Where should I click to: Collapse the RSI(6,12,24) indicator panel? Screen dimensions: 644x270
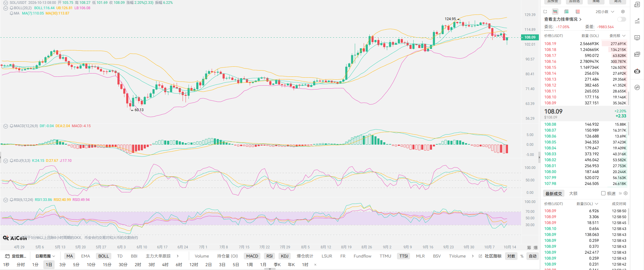tap(5, 200)
